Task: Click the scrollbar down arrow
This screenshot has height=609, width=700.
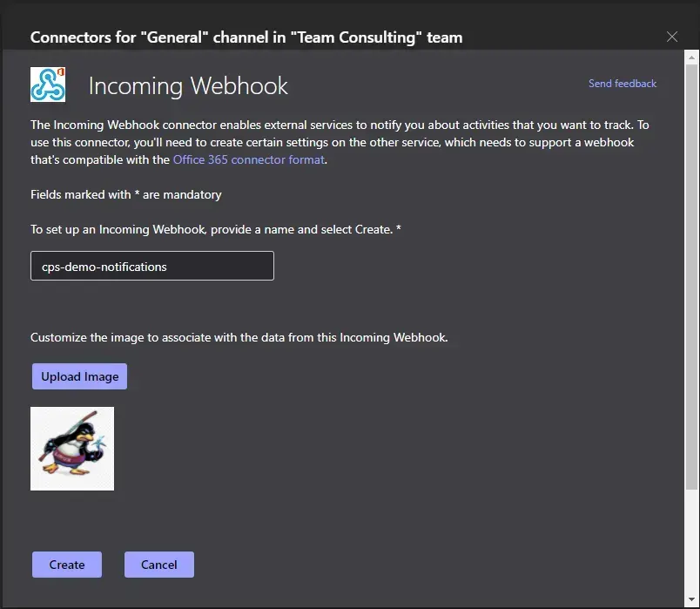Action: point(691,599)
